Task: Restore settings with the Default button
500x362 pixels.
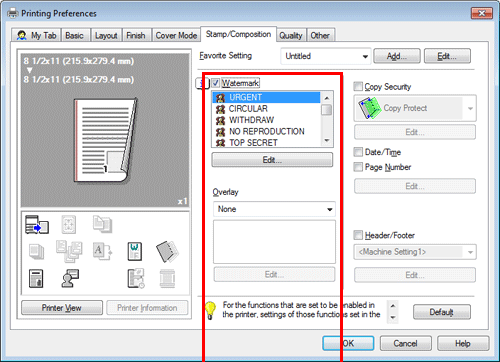Action: (442, 312)
